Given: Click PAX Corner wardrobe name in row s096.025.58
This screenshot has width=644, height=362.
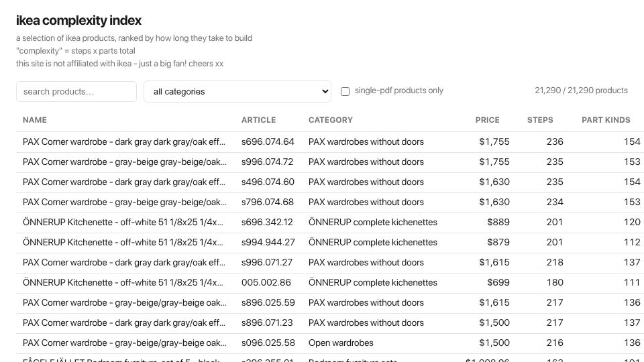Looking at the screenshot, I should pos(125,343).
